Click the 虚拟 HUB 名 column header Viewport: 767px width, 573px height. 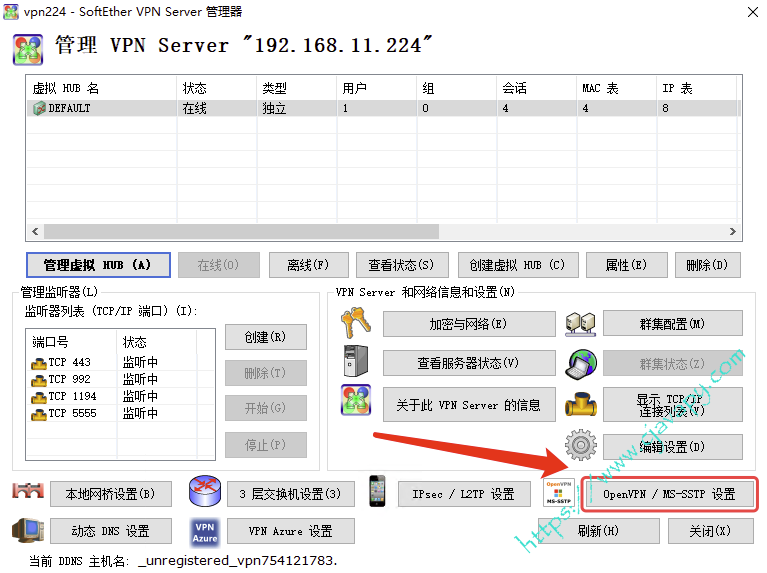[x=102, y=88]
